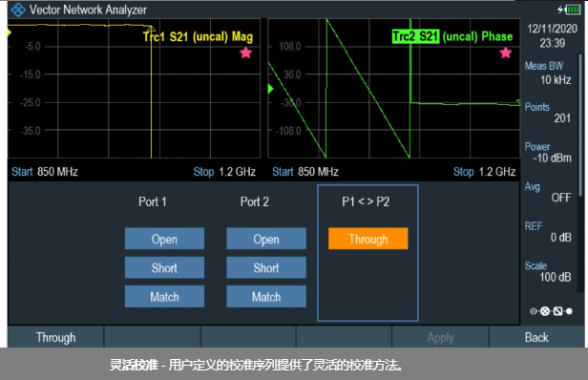Select the yellow reference marker on Trc1
Viewport: 588px width, 380px height.
click(10, 32)
